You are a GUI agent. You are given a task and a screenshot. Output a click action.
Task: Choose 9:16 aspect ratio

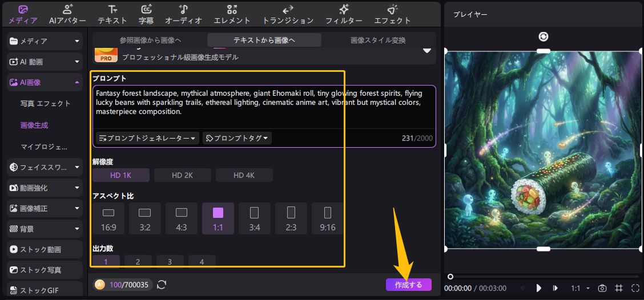coord(327,218)
